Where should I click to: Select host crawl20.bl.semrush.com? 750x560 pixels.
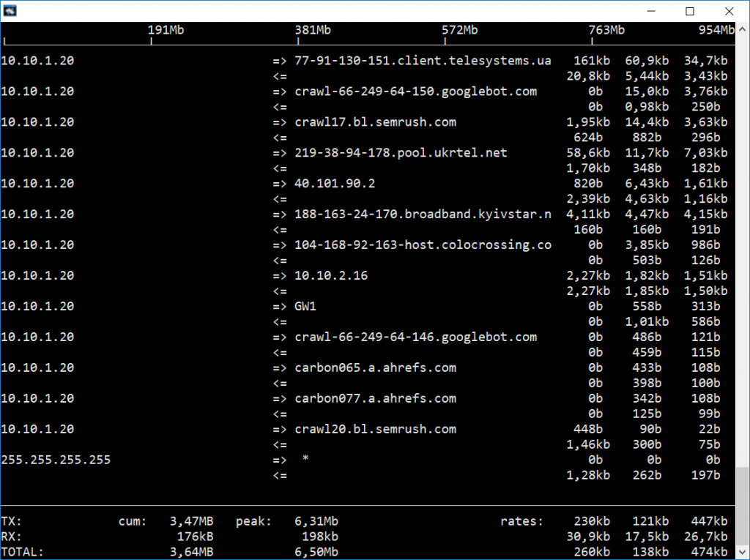[x=376, y=429]
